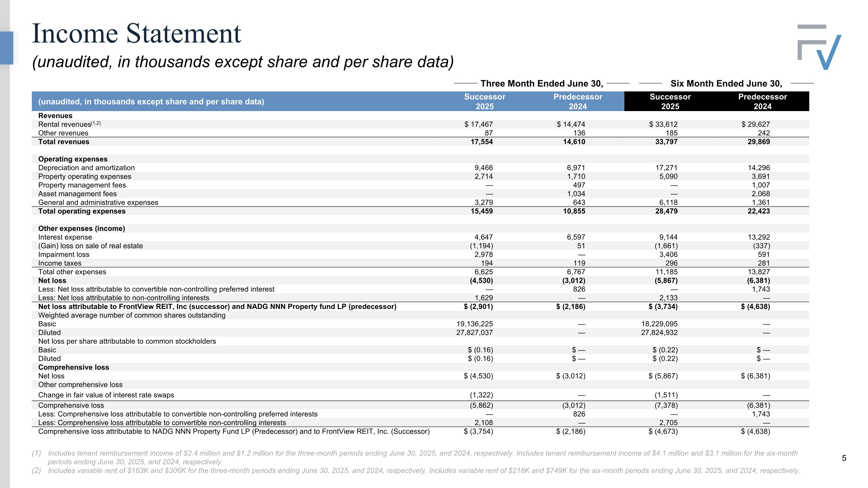Click the "Other comprehensive loss" row label
Image resolution: width=868 pixels, height=488 pixels.
(80, 385)
